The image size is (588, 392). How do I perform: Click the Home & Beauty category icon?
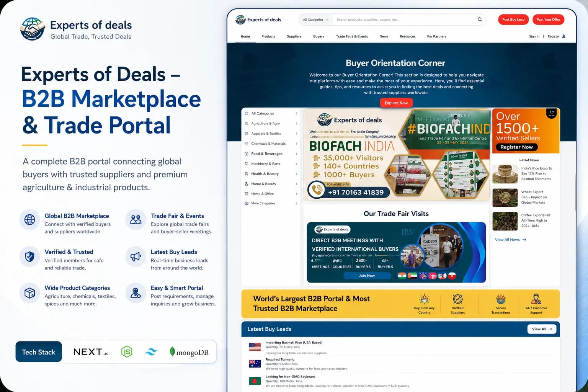pos(247,184)
